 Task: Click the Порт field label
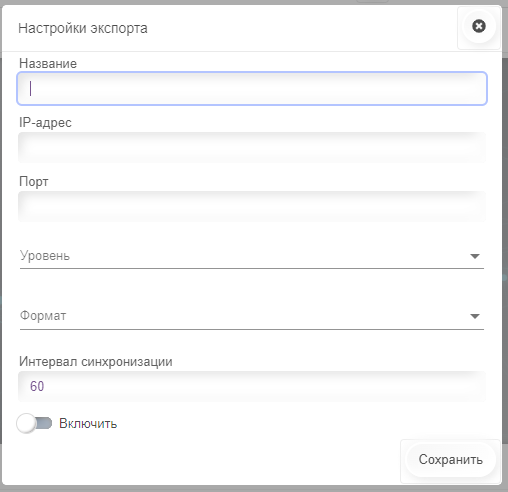pos(34,181)
